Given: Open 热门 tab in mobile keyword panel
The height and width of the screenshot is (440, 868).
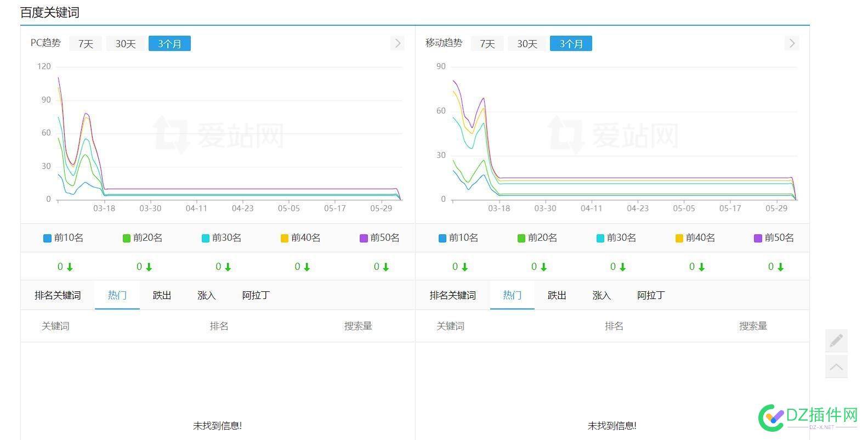Looking at the screenshot, I should pyautogui.click(x=512, y=295).
